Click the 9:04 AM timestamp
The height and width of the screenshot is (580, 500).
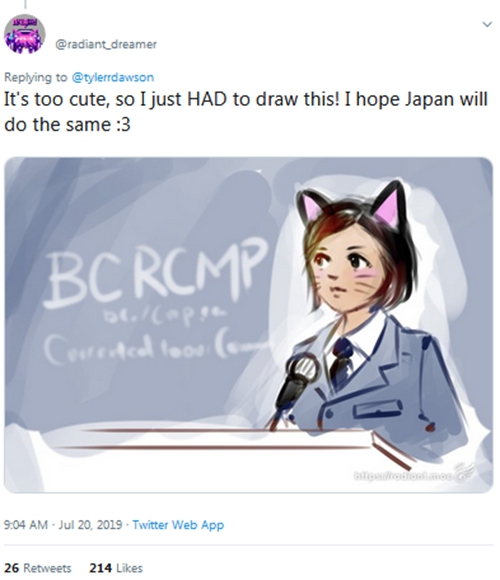[26, 525]
